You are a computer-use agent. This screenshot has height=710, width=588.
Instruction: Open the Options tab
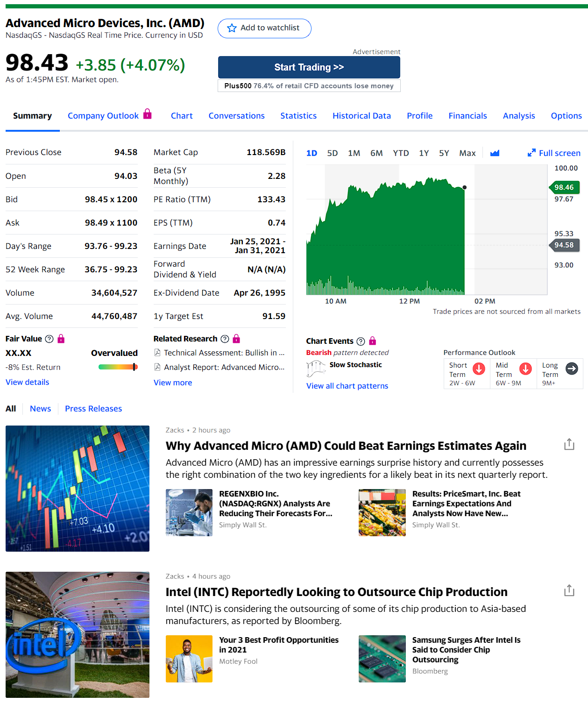tap(566, 116)
